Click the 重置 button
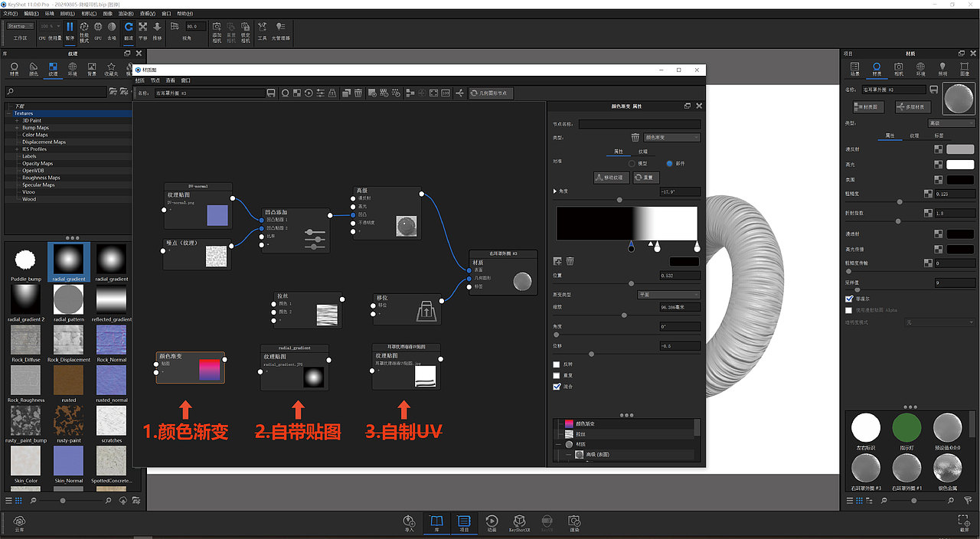This screenshot has width=980, height=539. click(646, 177)
